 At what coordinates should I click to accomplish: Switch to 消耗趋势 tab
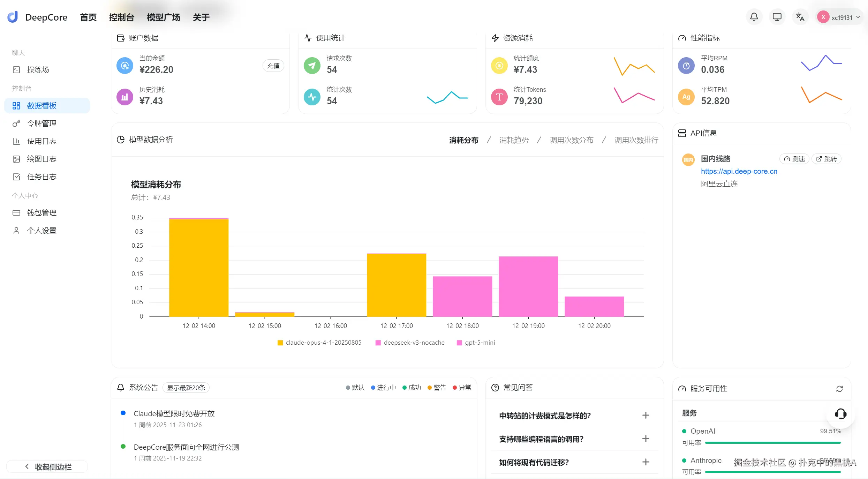[514, 140]
